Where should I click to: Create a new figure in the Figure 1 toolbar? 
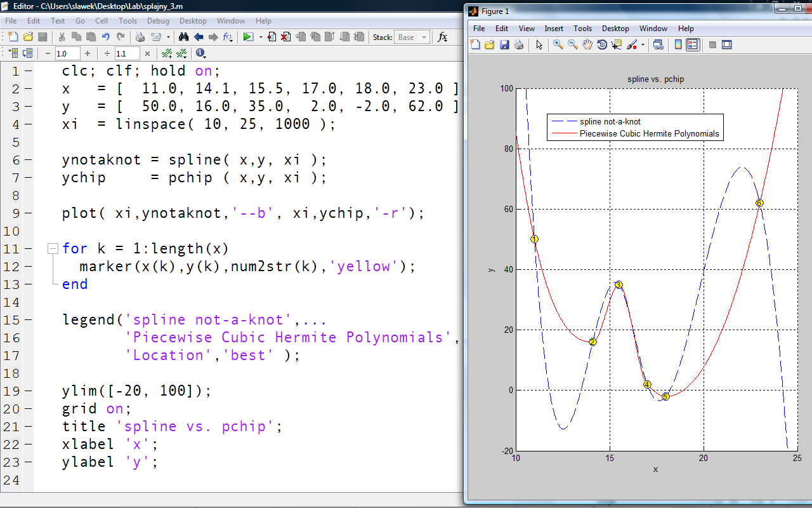click(475, 44)
